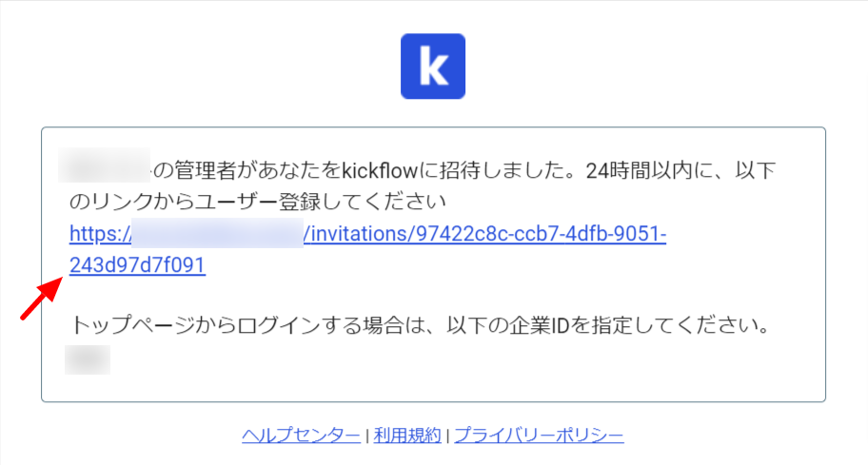Open the プライバリーポリシー link

540,436
